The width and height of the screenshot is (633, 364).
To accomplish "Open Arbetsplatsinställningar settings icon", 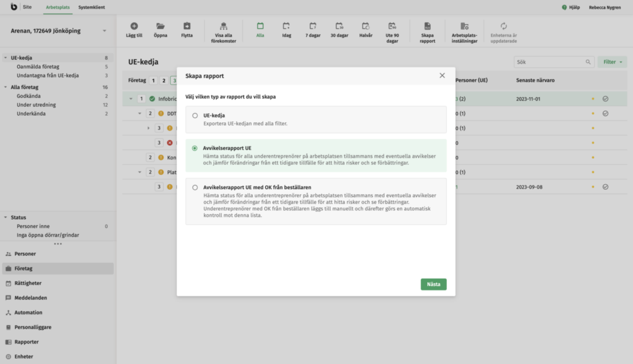I will (464, 27).
